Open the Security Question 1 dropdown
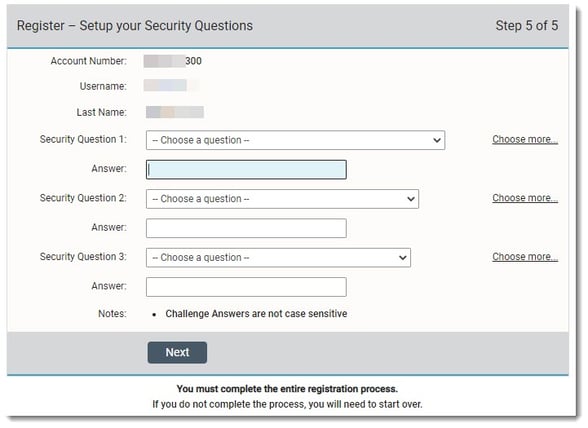This screenshot has width=588, height=428. coord(296,140)
